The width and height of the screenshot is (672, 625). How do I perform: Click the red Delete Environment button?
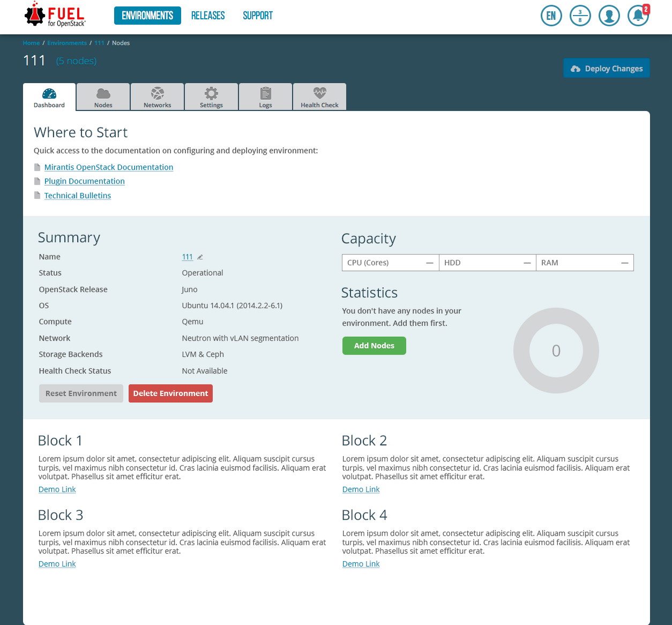(x=170, y=394)
